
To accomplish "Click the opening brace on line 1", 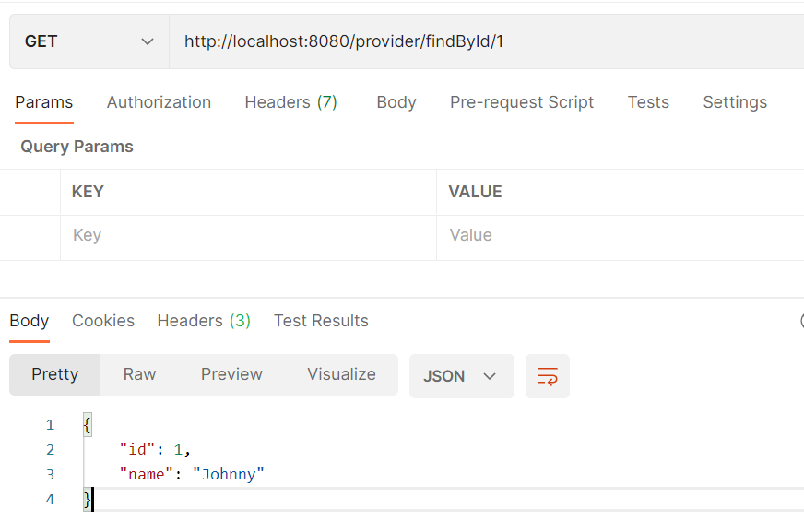I will [88, 425].
